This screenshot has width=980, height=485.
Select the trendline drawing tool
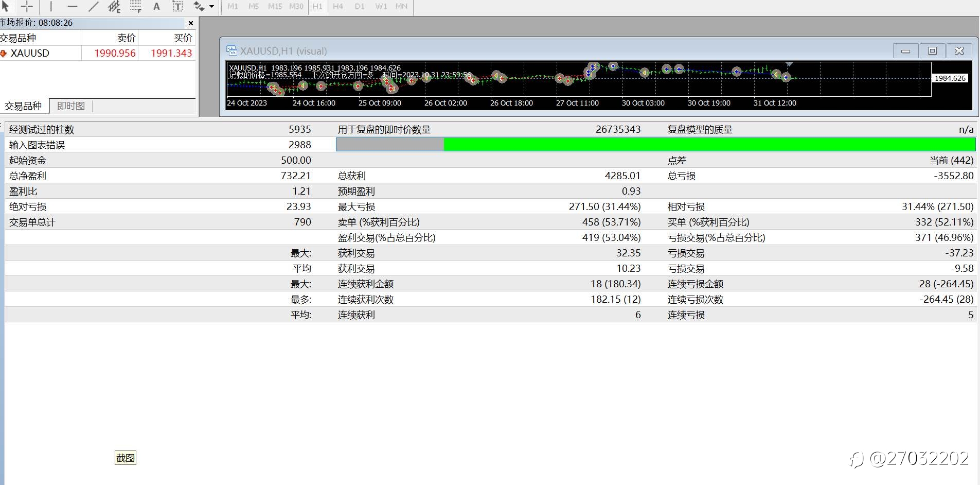pos(93,6)
